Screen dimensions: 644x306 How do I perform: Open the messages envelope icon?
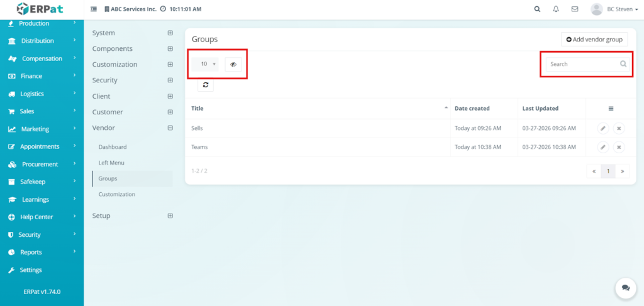point(574,9)
